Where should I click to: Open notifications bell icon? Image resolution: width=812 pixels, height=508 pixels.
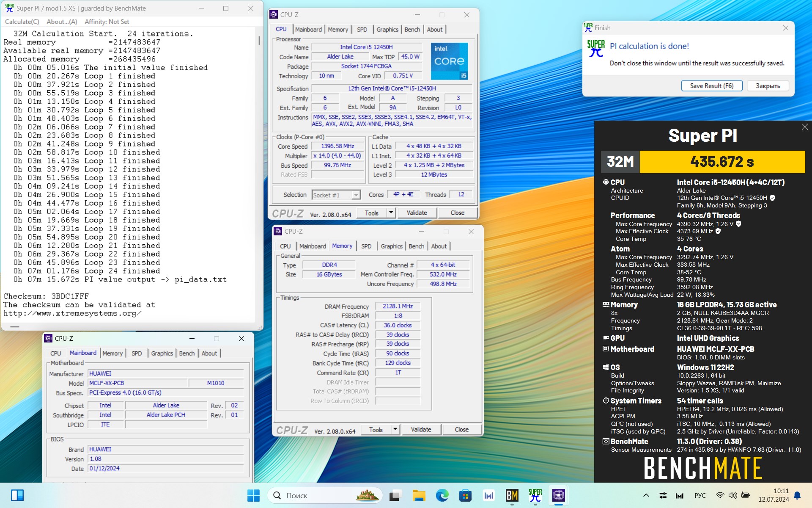click(x=797, y=495)
